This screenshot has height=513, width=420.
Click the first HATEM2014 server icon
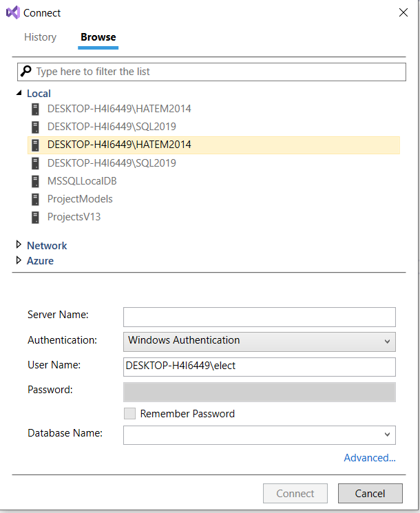(35, 109)
